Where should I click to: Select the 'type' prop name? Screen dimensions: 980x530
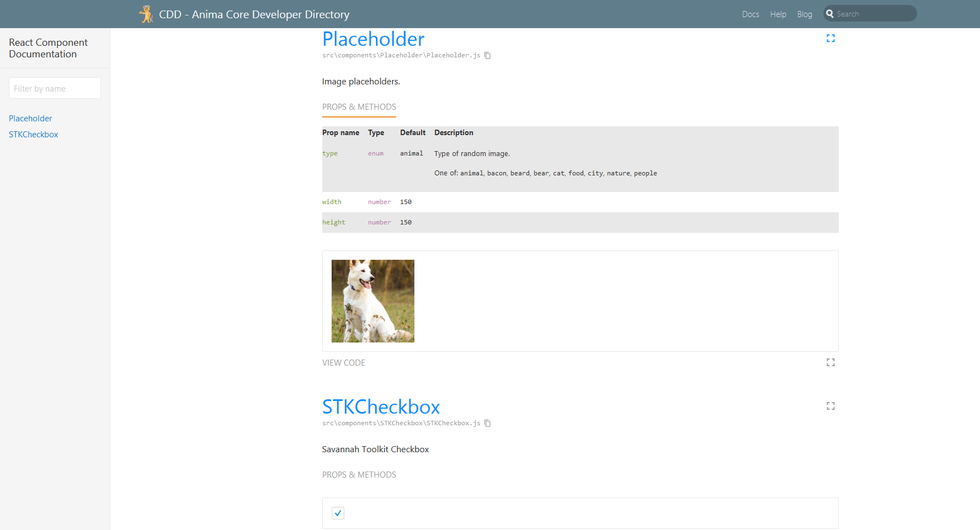tap(330, 154)
